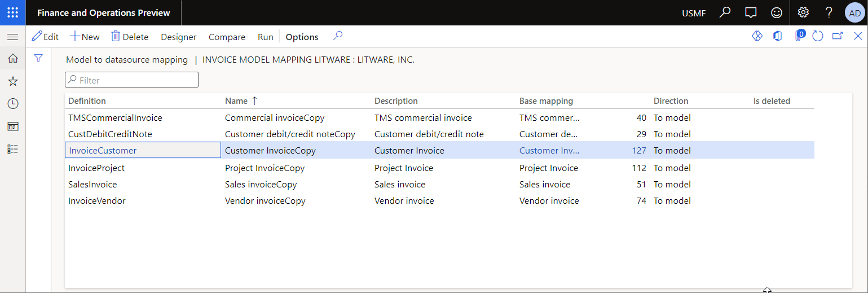Click Is deleted cell in SalesInvoice row
The image size is (868, 293).
783,185
